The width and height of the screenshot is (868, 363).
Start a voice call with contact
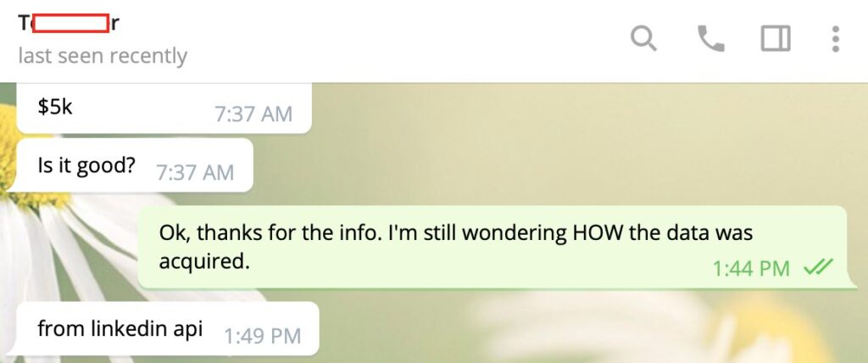point(711,39)
